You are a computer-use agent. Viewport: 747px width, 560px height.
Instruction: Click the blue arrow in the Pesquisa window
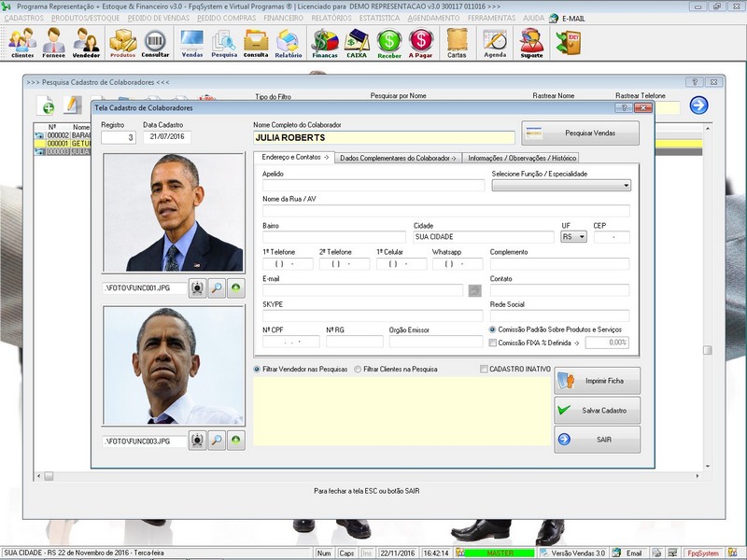tap(698, 105)
